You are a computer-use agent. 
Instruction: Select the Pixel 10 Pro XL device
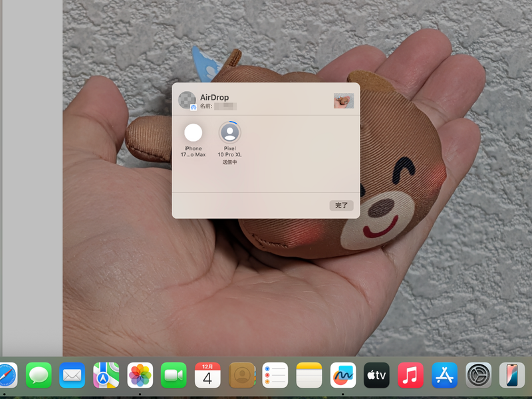pos(229,133)
